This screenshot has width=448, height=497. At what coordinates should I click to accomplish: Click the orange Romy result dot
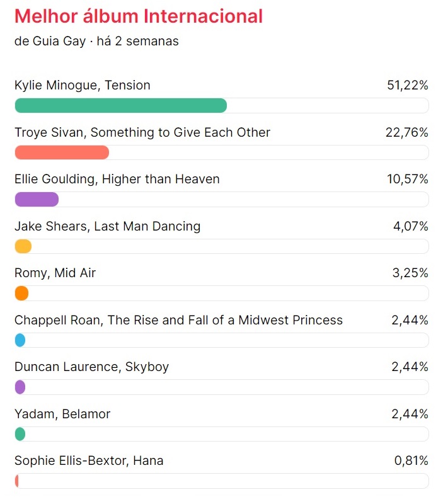point(21,293)
